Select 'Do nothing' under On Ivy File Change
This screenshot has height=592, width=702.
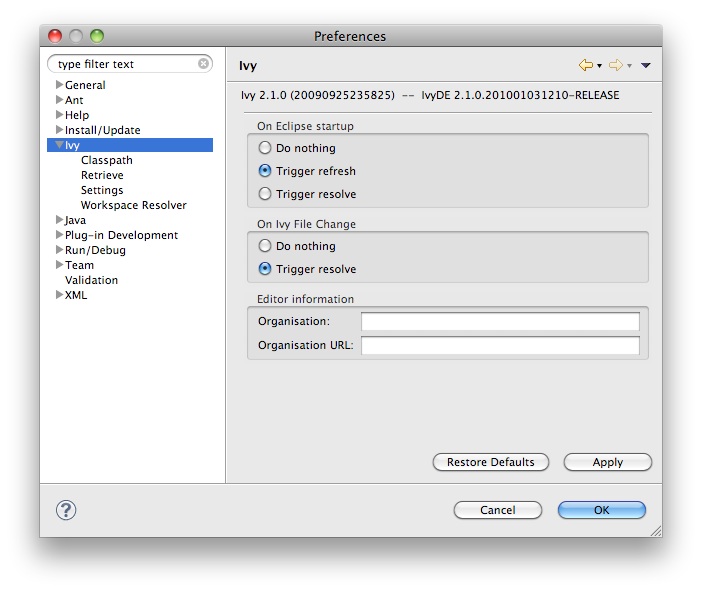click(265, 246)
